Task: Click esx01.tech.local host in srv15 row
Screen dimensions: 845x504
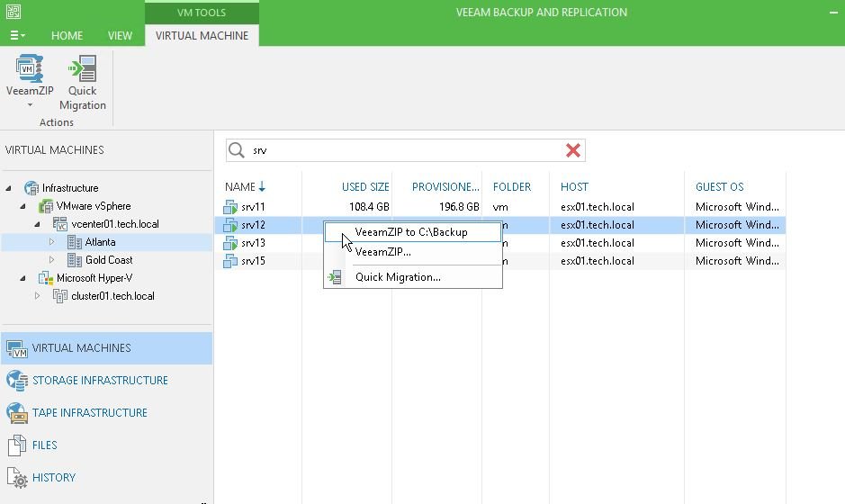Action: tap(598, 261)
